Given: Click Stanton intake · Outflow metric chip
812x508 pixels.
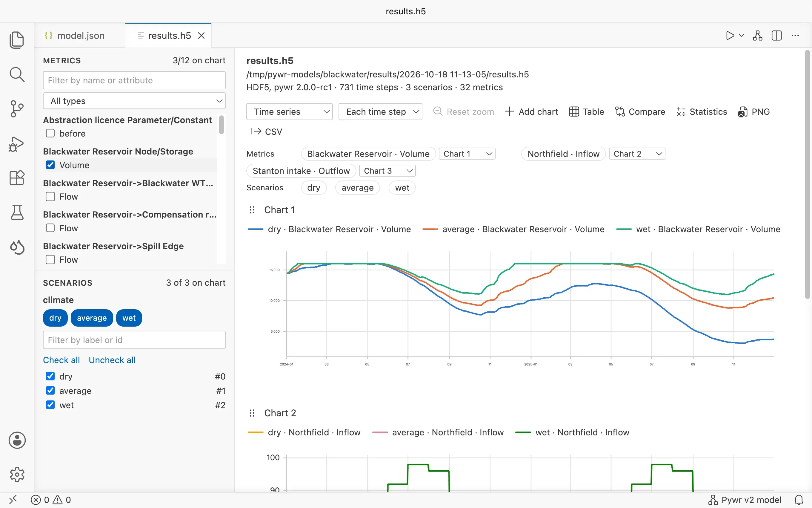Looking at the screenshot, I should 301,171.
